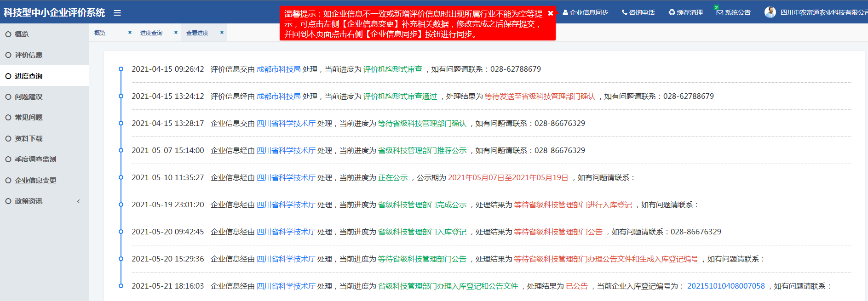Open 系统公告 envelope notifications
Screen dimensions: 868x301
pyautogui.click(x=720, y=12)
